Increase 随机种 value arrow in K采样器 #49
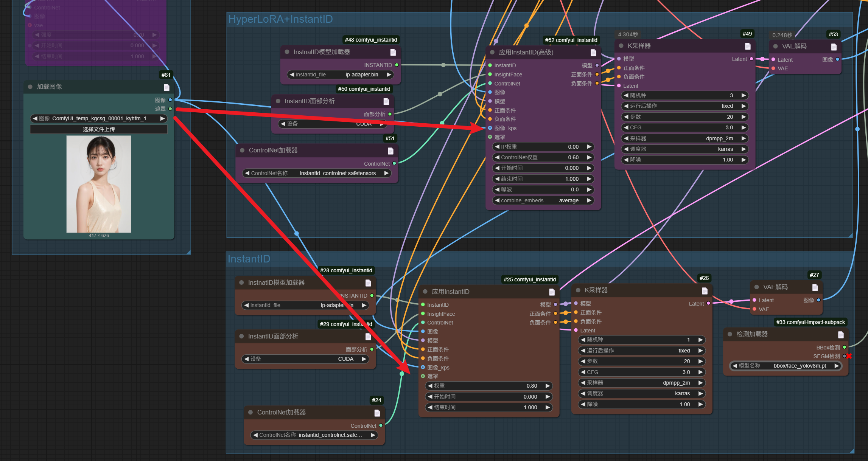This screenshot has height=461, width=868. pos(744,95)
